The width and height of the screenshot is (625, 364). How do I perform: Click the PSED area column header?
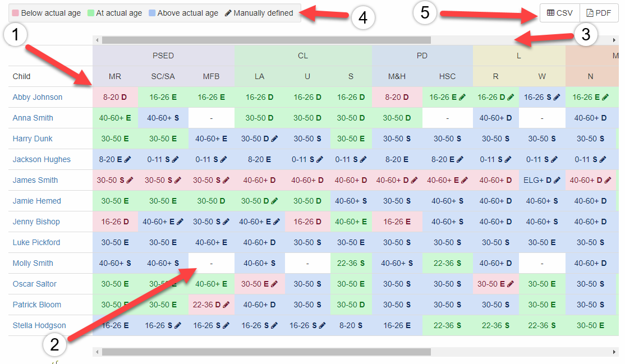point(163,56)
